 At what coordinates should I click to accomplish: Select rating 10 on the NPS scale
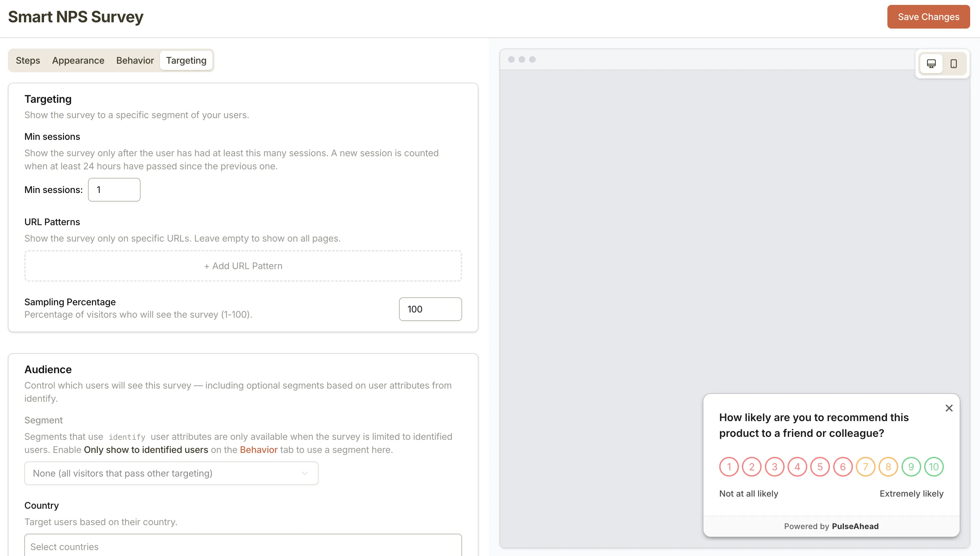click(x=934, y=466)
